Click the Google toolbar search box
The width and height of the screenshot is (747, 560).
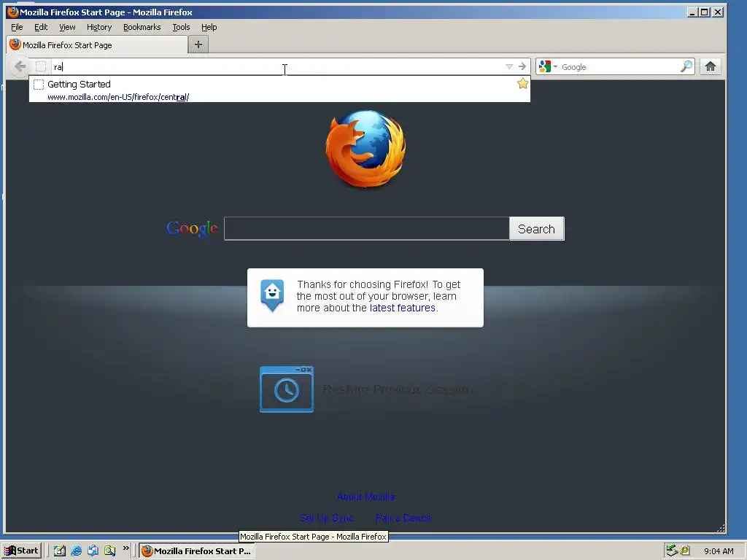click(x=619, y=66)
